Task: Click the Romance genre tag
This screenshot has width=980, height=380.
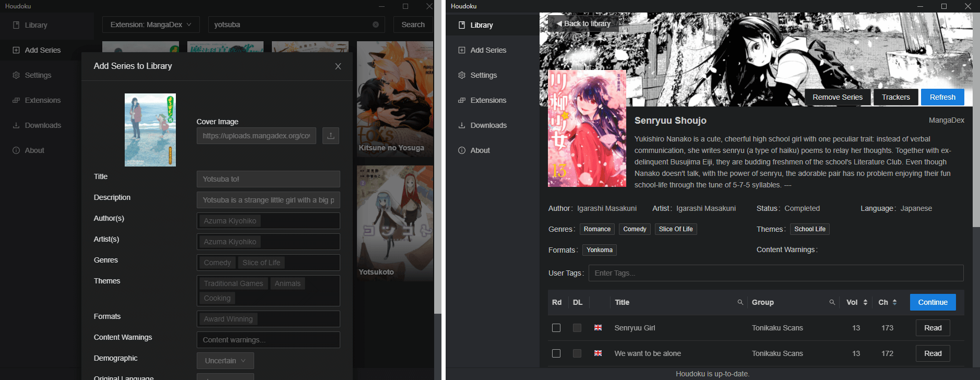Action: coord(597,229)
